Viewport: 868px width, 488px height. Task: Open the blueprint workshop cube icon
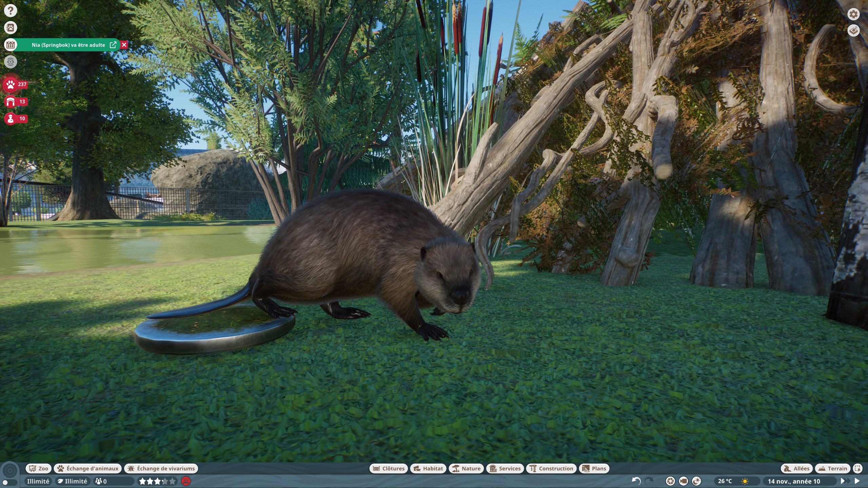pyautogui.click(x=853, y=30)
